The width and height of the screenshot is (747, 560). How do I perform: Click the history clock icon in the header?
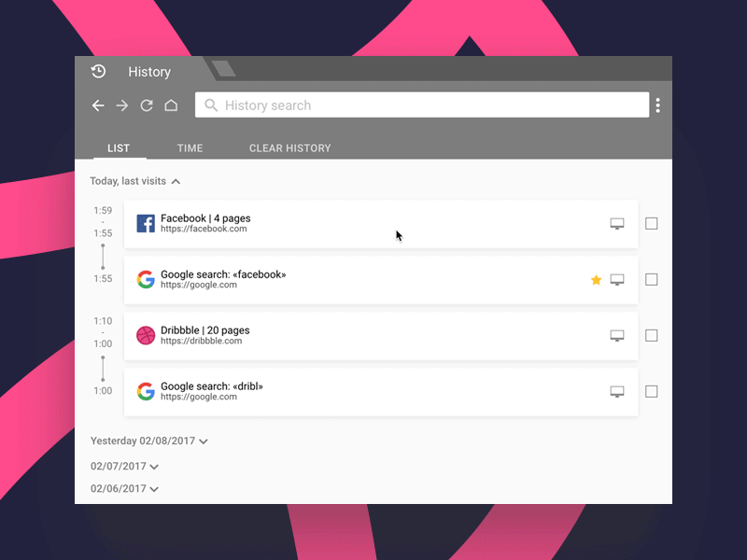point(98,71)
